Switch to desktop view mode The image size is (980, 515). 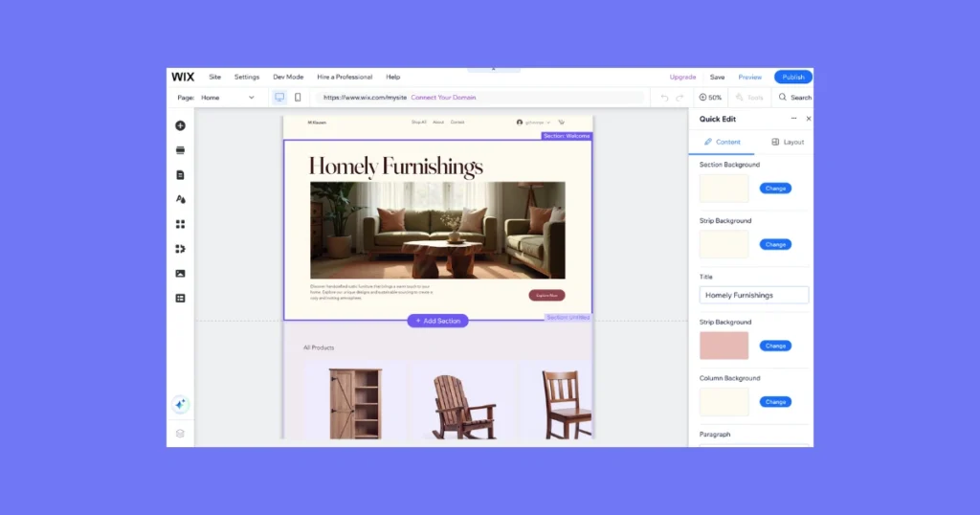(x=279, y=98)
